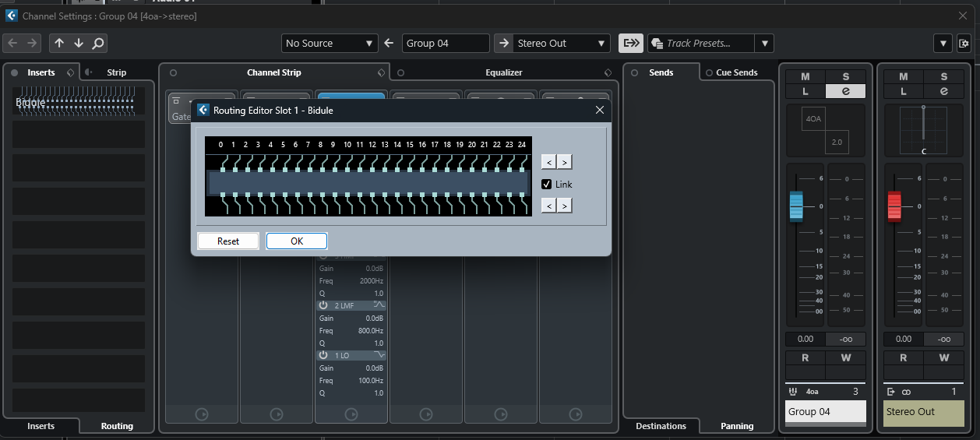Enable Read automation on Group 04
Viewport: 980px width, 440px height.
click(806, 357)
